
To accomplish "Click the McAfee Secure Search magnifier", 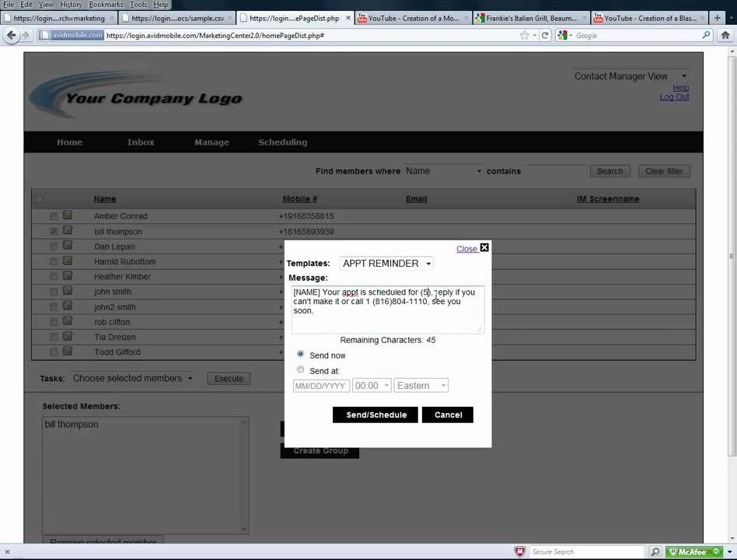I will pos(655,551).
